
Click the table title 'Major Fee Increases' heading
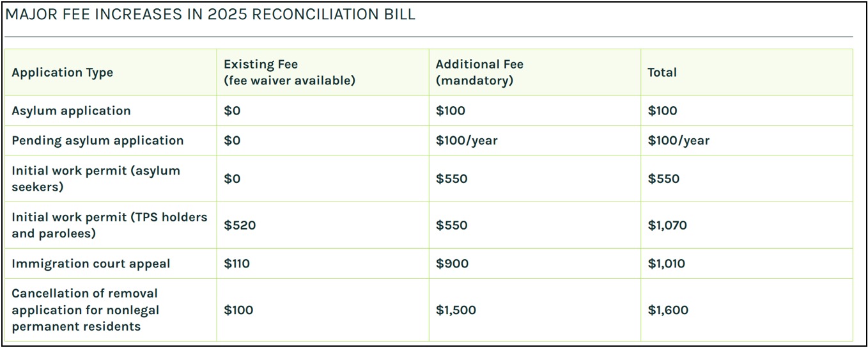(210, 15)
